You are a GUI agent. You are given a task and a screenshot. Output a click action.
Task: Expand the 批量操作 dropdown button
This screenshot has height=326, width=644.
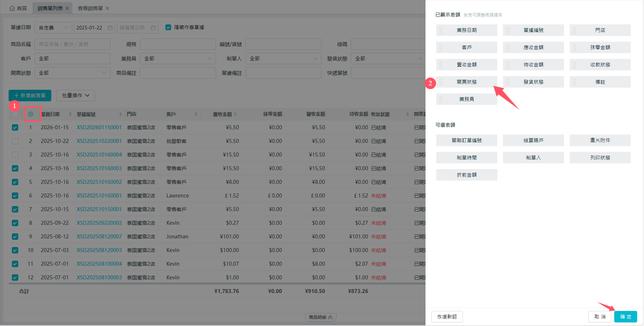click(x=75, y=96)
